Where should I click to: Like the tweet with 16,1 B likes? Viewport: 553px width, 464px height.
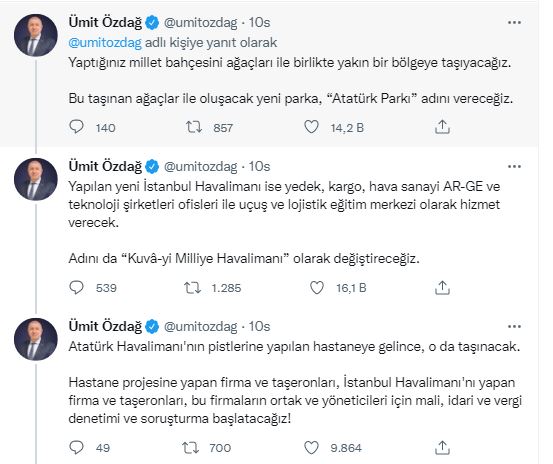[x=317, y=288]
